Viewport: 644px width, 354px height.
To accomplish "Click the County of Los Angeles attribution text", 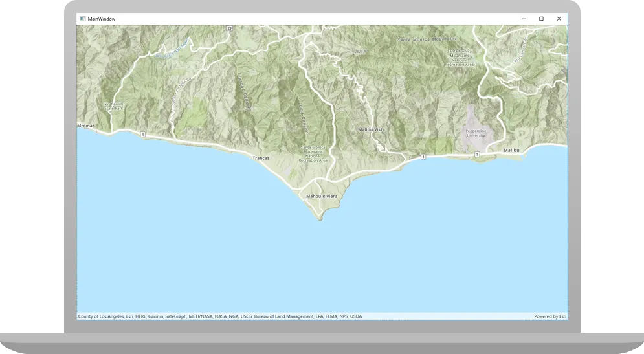I will 219,316.
